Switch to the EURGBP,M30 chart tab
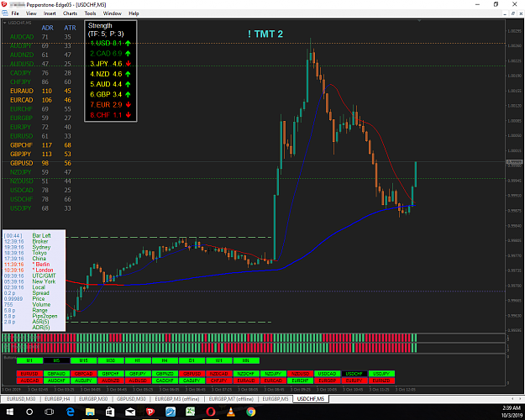The width and height of the screenshot is (525, 420). [x=93, y=399]
